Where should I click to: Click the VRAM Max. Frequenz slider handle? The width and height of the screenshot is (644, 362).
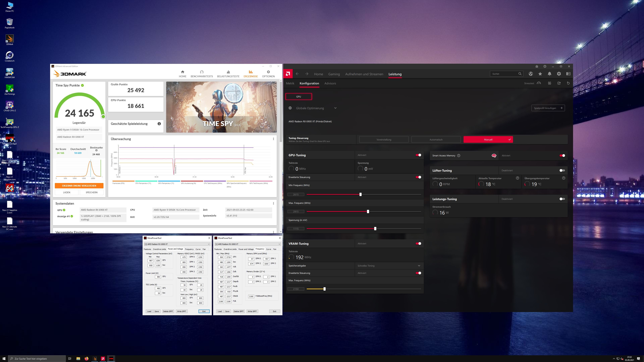click(x=325, y=289)
